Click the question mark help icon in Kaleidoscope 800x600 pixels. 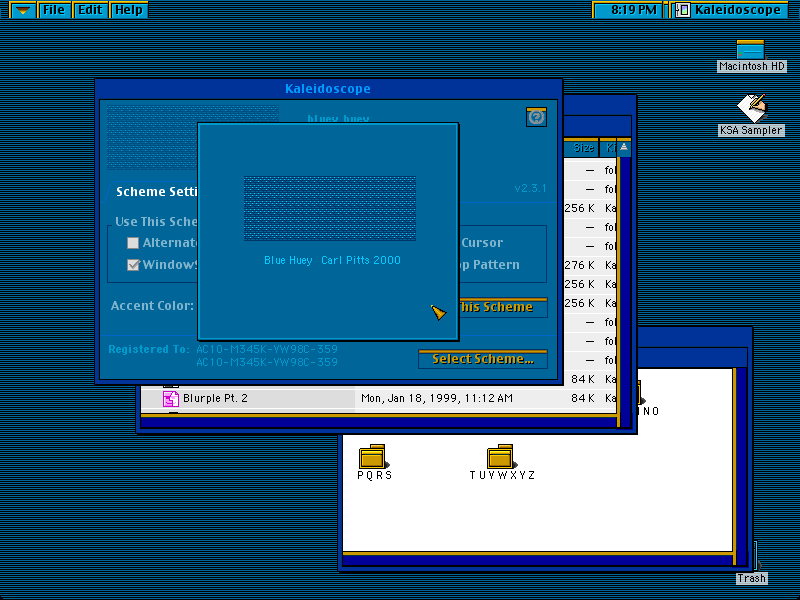536,117
